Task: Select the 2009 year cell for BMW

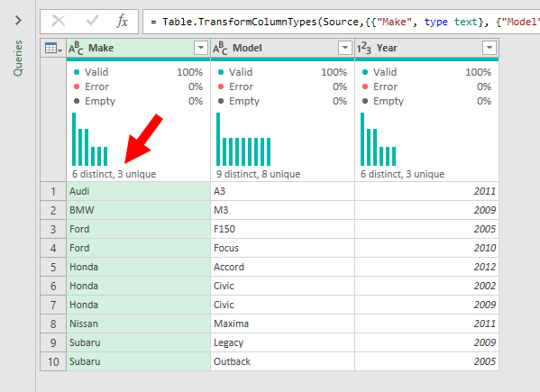Action: [x=426, y=210]
